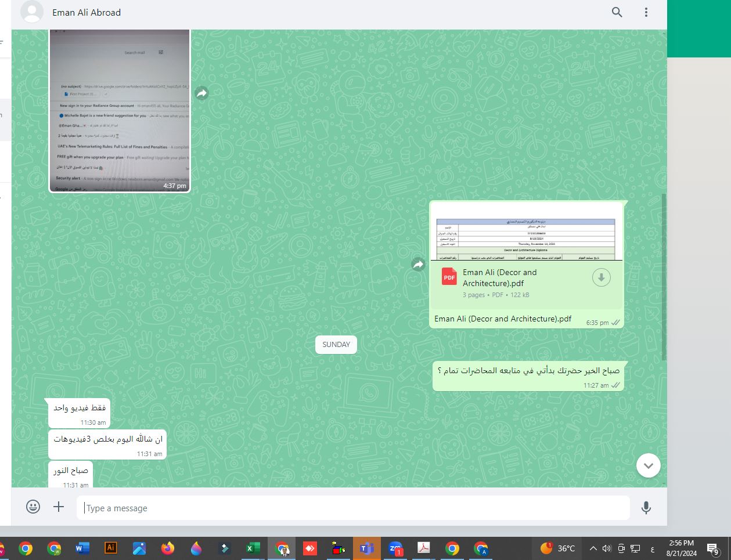
Task: Open Microsoft Word from the taskbar
Action: pos(82,548)
